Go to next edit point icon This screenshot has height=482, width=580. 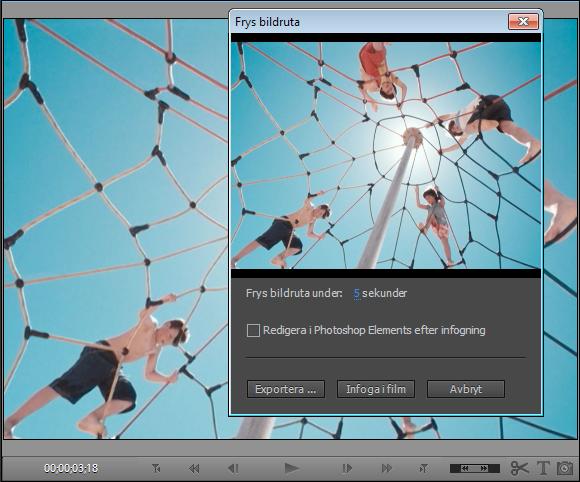pos(424,468)
